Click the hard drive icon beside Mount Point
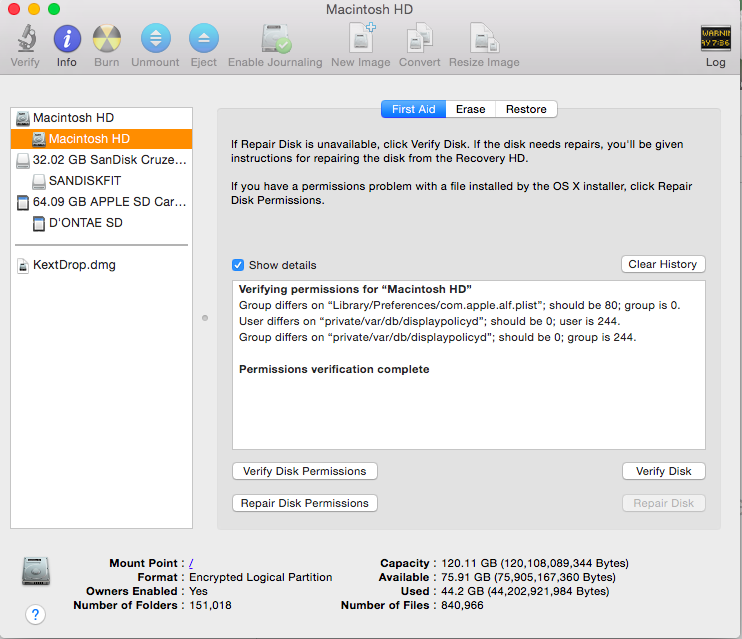The image size is (742, 639). 35,571
